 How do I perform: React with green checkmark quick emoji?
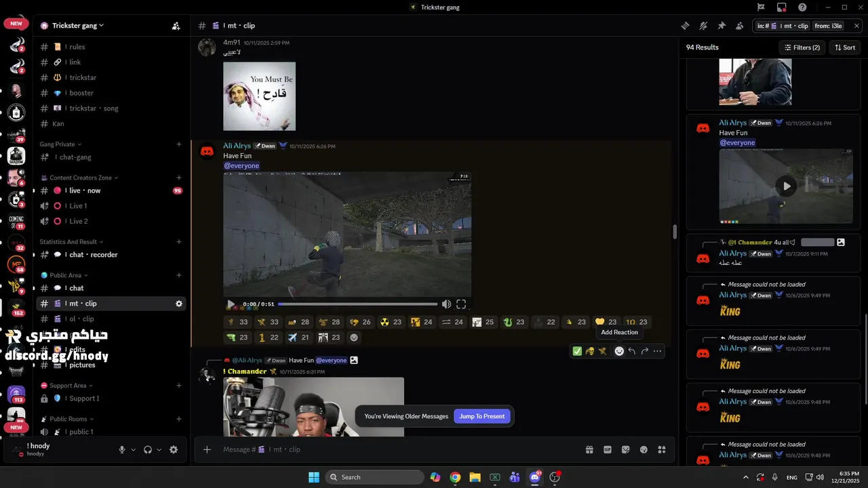tap(577, 351)
